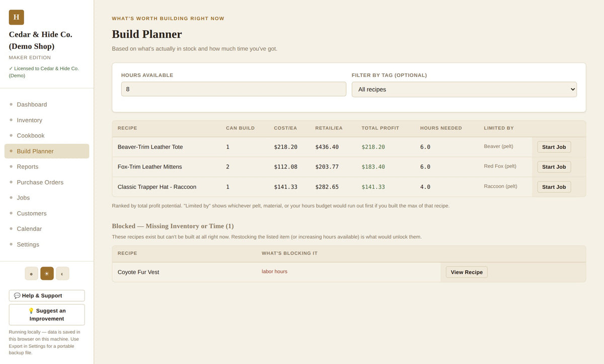
Task: Click the $436.40 retail price
Action: click(x=327, y=147)
